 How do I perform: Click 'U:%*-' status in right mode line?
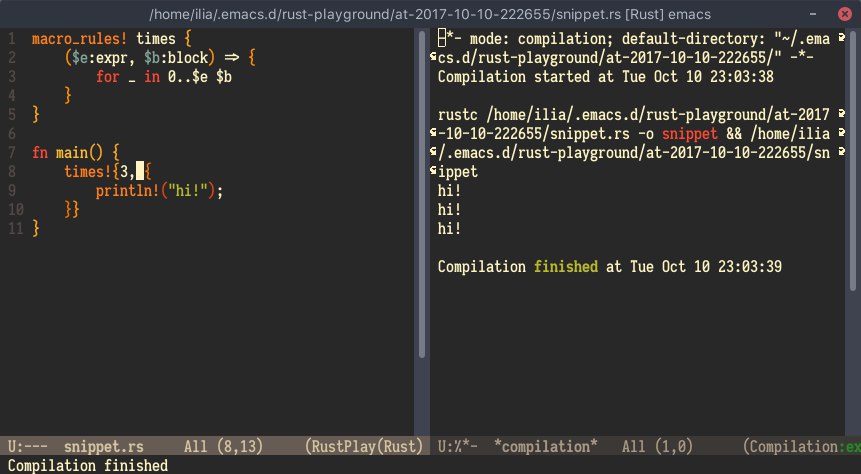[x=457, y=446]
